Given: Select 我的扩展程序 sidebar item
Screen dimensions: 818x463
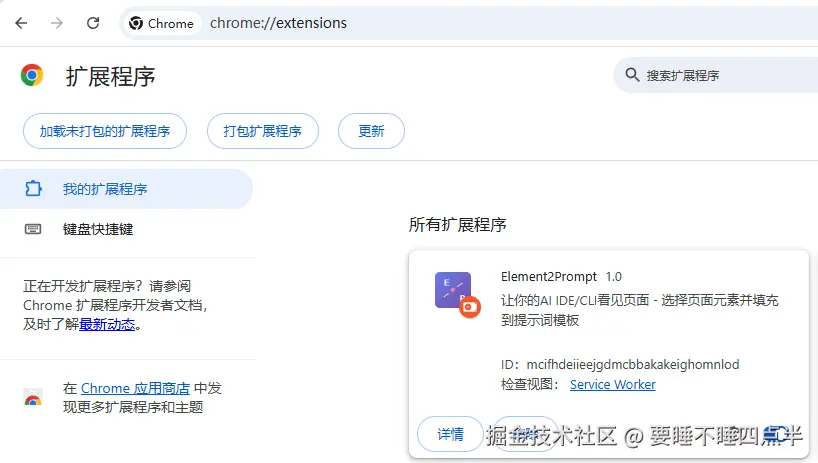Looking at the screenshot, I should [126, 189].
